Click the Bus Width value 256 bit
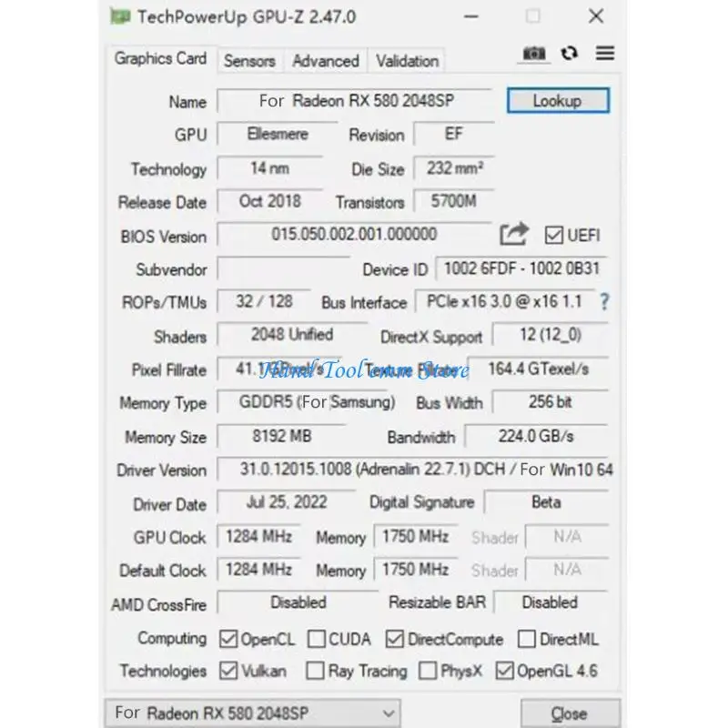728x728 pixels. click(551, 402)
